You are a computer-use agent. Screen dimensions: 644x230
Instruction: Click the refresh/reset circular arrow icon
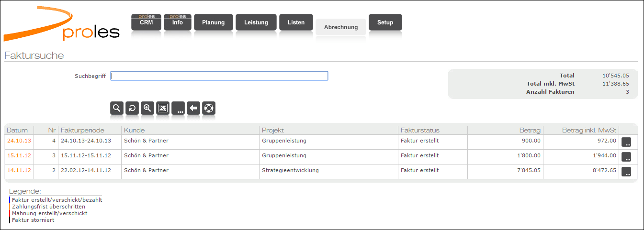click(132, 108)
